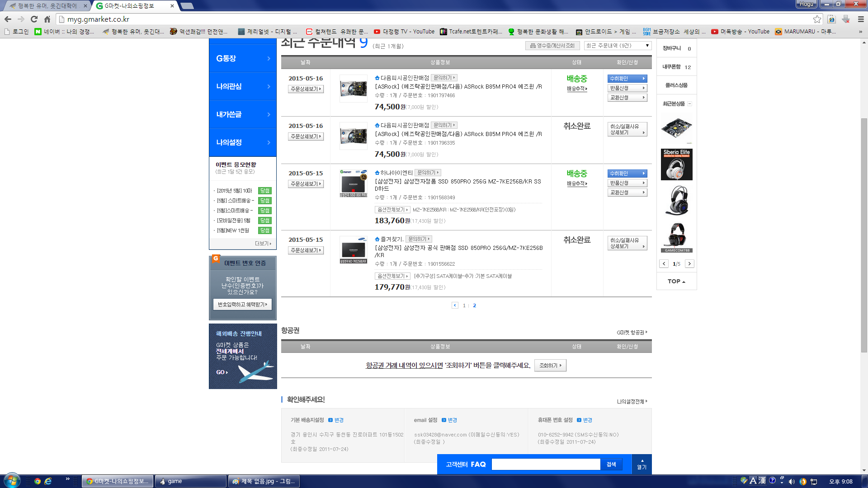Image resolution: width=868 pixels, height=488 pixels.
Task: Click next arrow in recently viewed products
Action: (x=689, y=264)
